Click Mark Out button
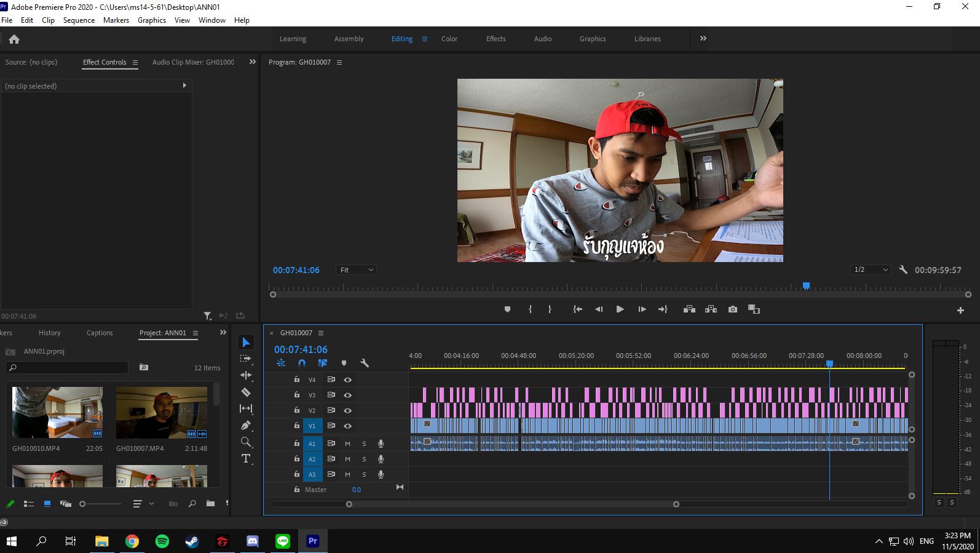Screen dimensions: 980x553 tap(550, 309)
